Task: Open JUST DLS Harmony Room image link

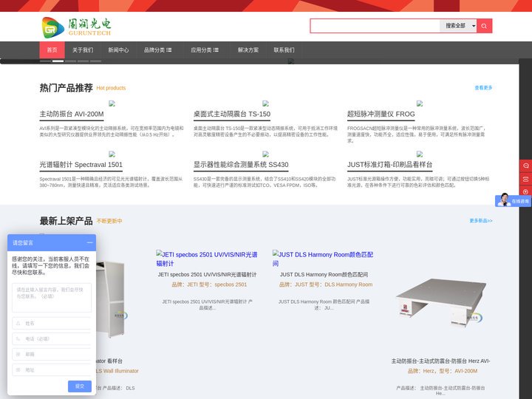Action: (323, 259)
